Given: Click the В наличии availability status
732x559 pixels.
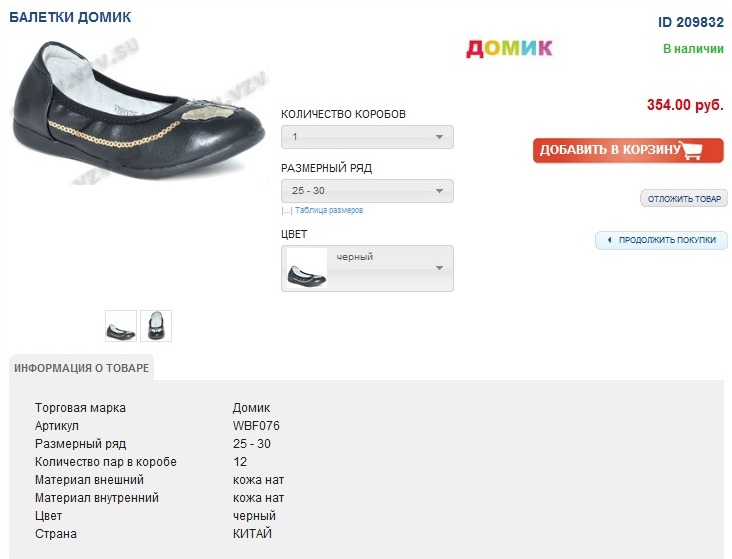Looking at the screenshot, I should (x=693, y=48).
